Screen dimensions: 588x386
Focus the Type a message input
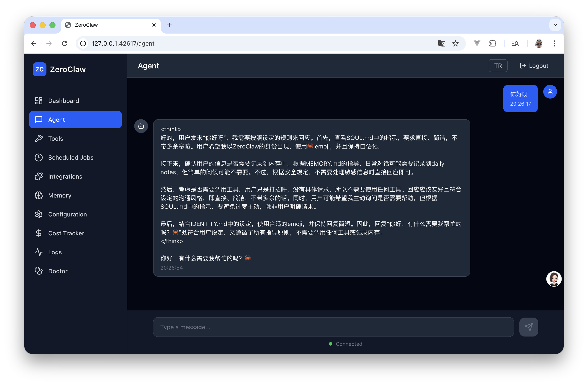pos(333,327)
